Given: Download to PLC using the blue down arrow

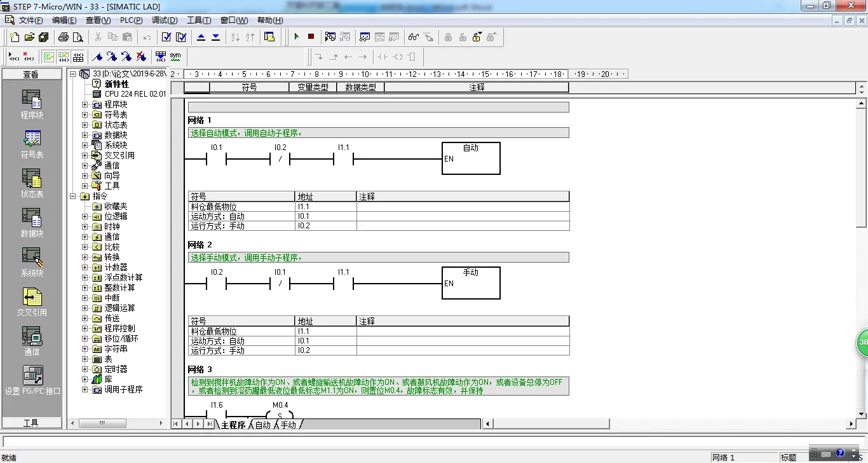Looking at the screenshot, I should coord(216,37).
